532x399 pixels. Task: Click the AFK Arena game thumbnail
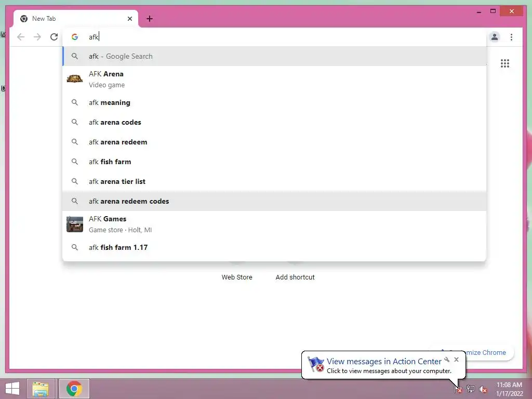click(75, 79)
